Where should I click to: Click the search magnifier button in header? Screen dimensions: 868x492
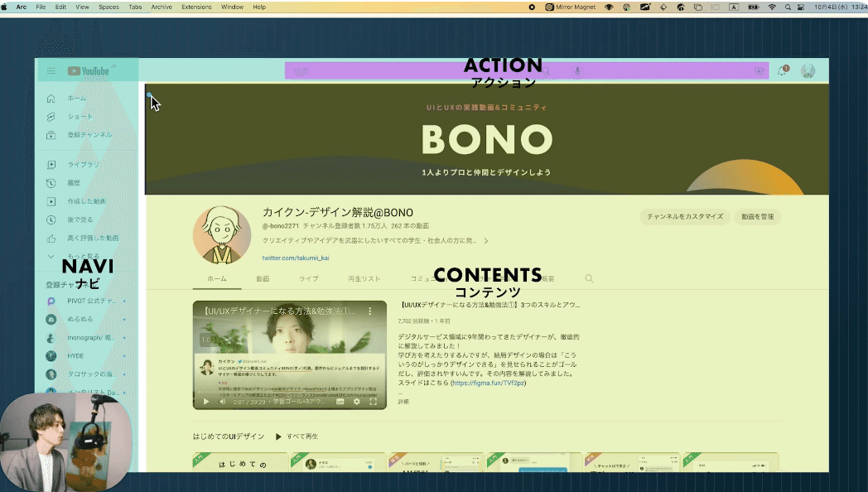click(x=547, y=71)
